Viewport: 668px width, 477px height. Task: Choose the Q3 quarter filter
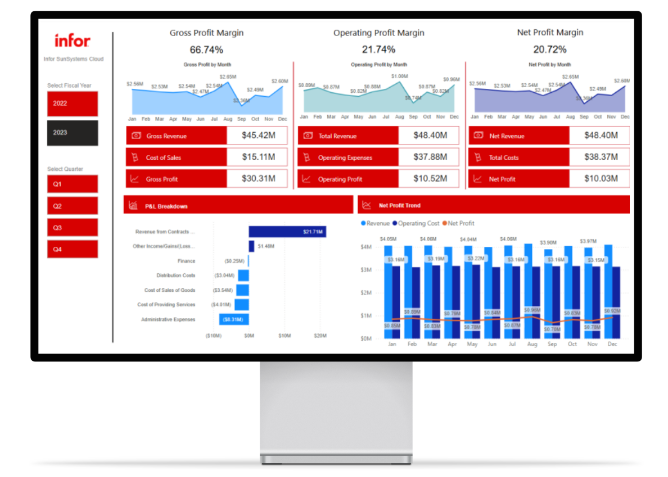pos(72,227)
